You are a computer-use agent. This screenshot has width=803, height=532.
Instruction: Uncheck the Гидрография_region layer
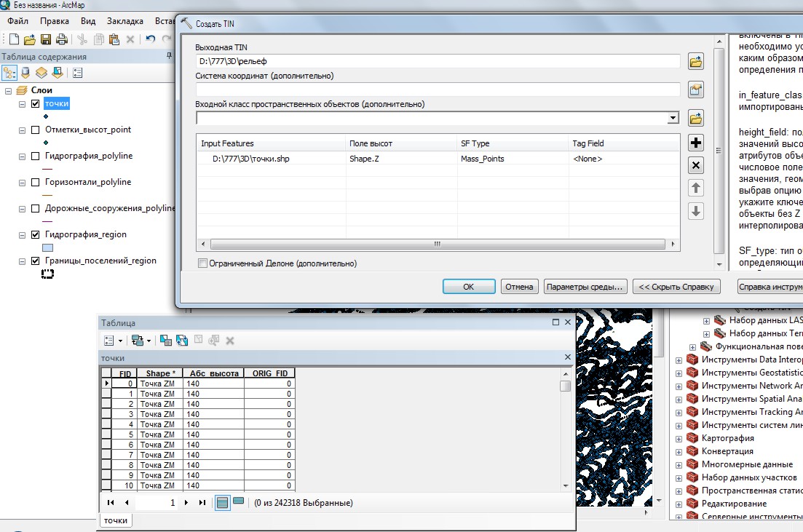tap(35, 235)
